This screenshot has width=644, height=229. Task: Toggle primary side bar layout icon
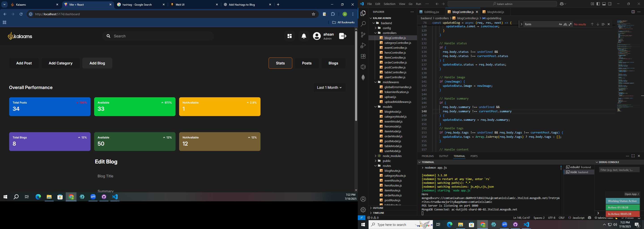click(x=598, y=4)
